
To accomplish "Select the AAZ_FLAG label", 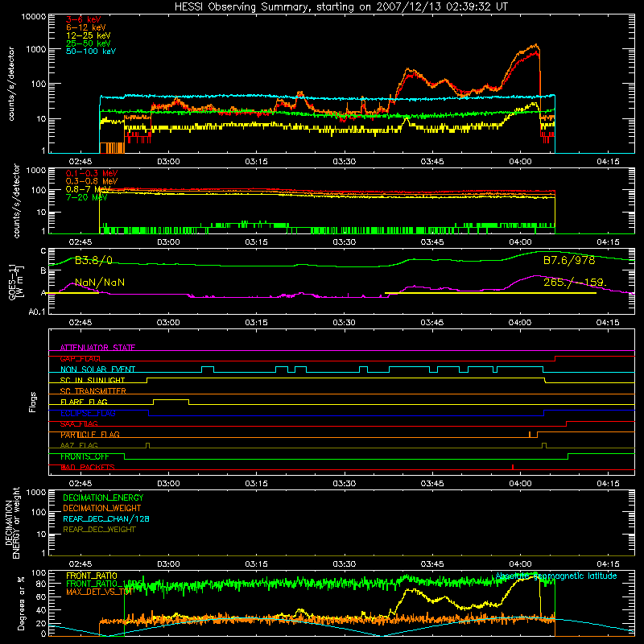I will point(79,445).
